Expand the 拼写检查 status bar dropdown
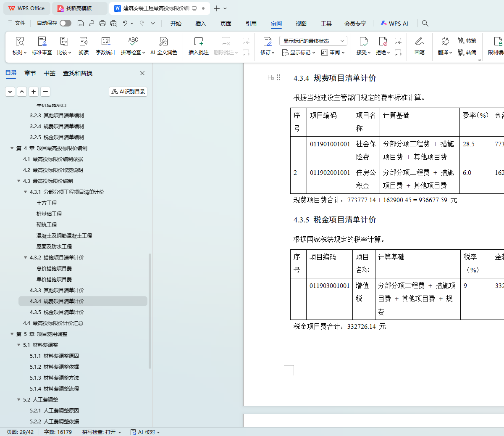The image size is (504, 436). (x=102, y=432)
